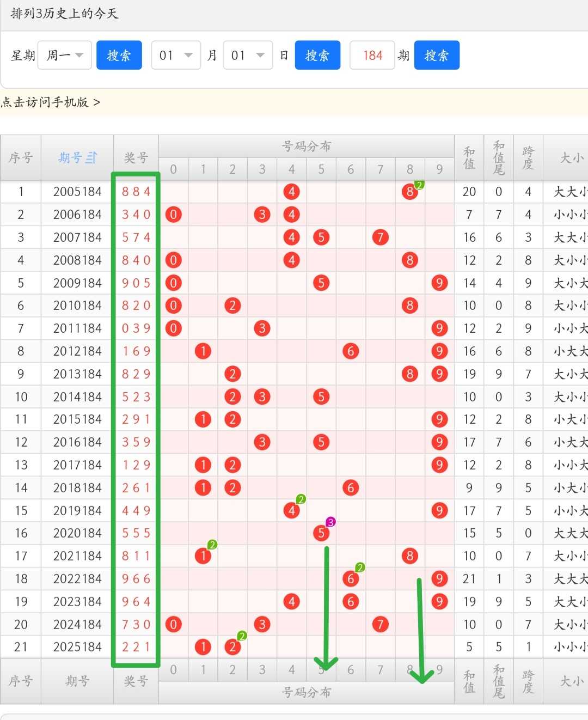Open the day dropdown before 日

pos(248,55)
